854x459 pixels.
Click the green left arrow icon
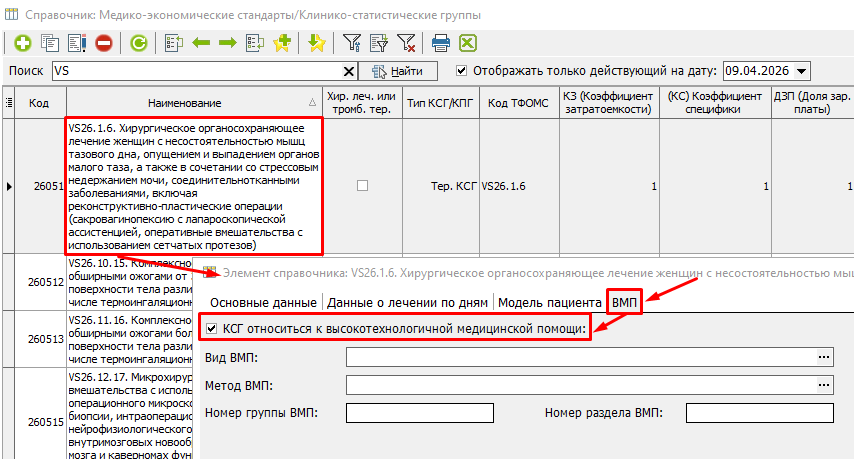click(200, 43)
